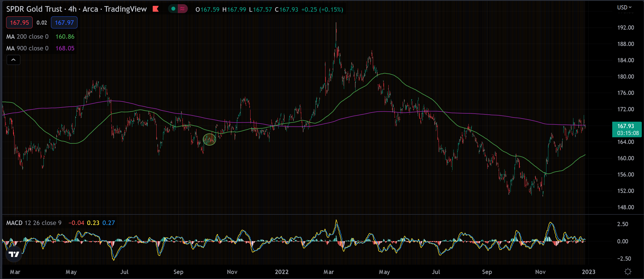Click the MACD histogram value -0.04
Screen dimensions: 644x279
pos(76,223)
